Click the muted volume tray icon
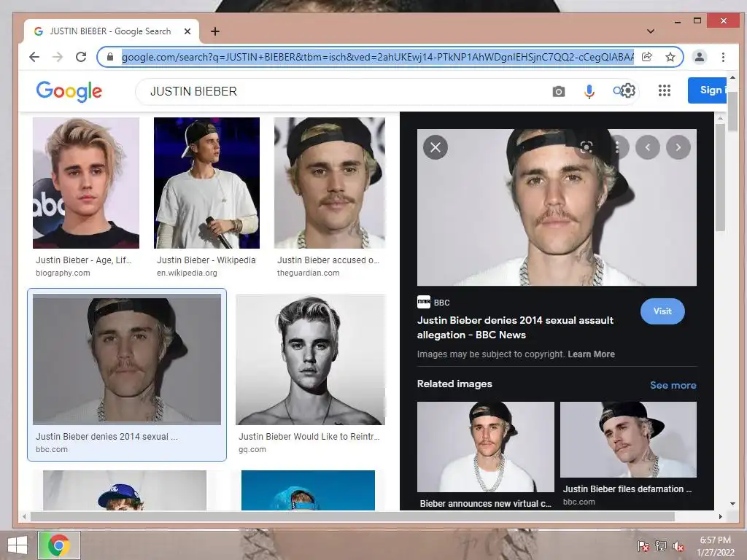 [678, 546]
